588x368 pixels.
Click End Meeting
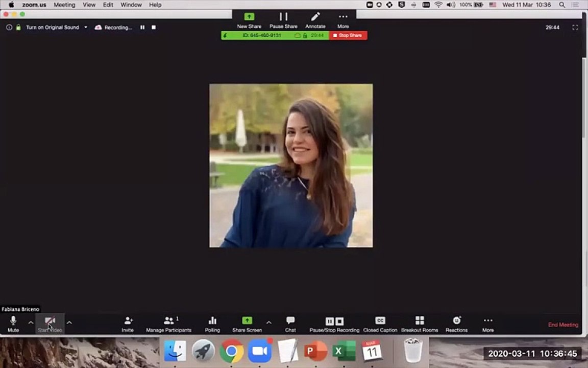click(x=563, y=325)
